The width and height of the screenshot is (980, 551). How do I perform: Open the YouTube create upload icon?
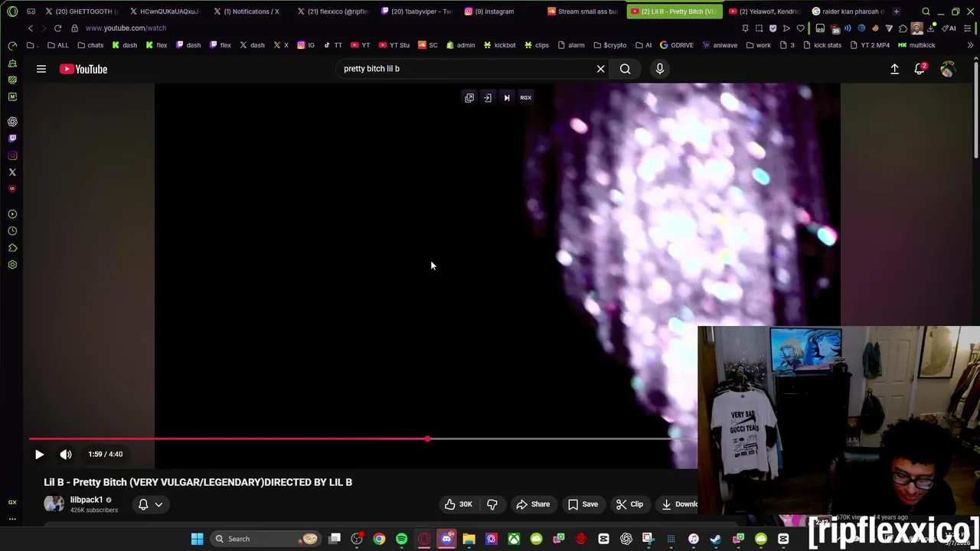[x=894, y=69]
